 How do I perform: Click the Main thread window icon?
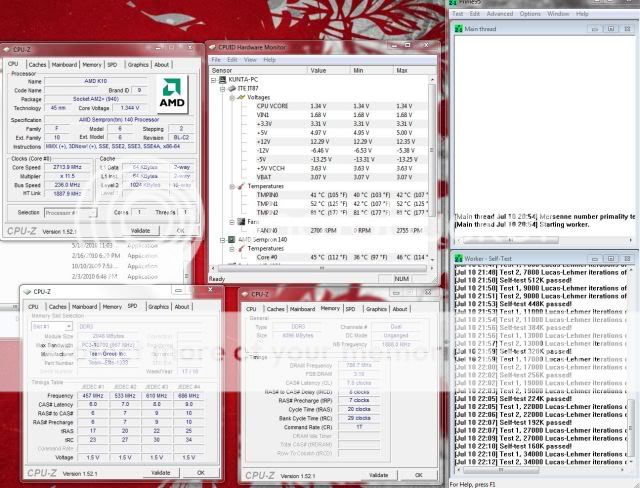pos(459,29)
